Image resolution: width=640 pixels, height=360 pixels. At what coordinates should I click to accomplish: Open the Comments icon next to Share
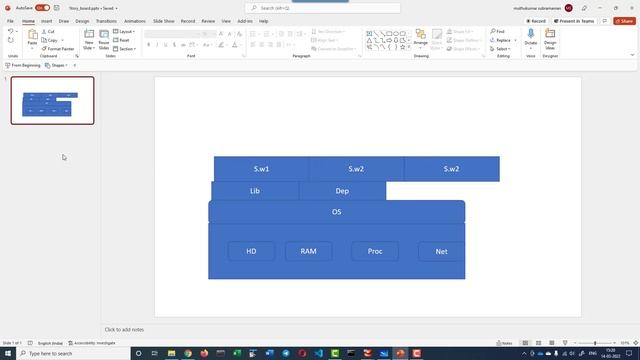click(x=605, y=21)
